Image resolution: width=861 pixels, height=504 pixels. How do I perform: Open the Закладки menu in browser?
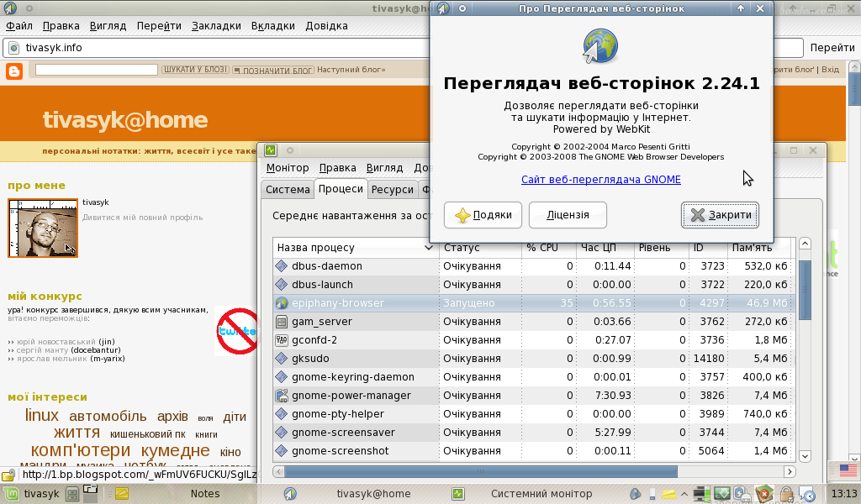pyautogui.click(x=216, y=26)
